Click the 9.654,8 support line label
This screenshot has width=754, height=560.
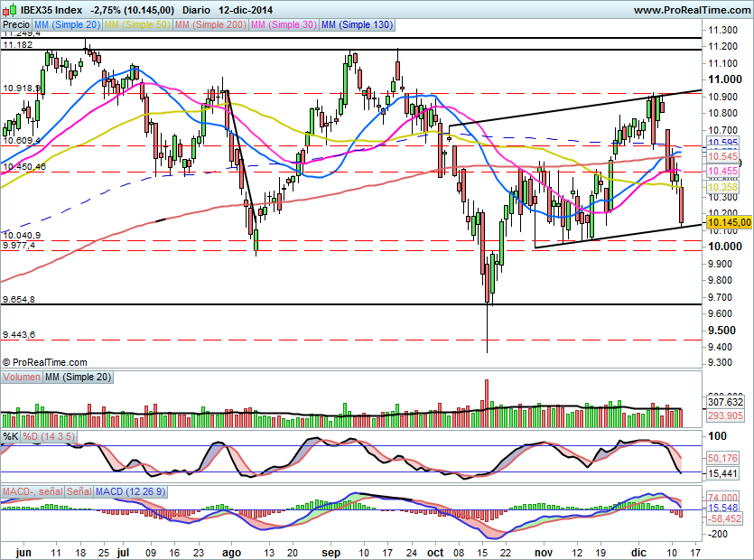coord(19,300)
